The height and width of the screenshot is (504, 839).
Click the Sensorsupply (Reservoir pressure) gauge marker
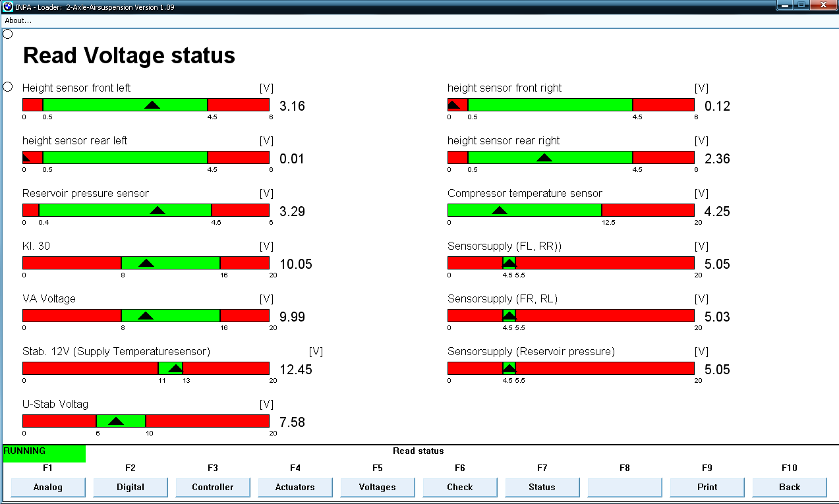click(x=509, y=368)
